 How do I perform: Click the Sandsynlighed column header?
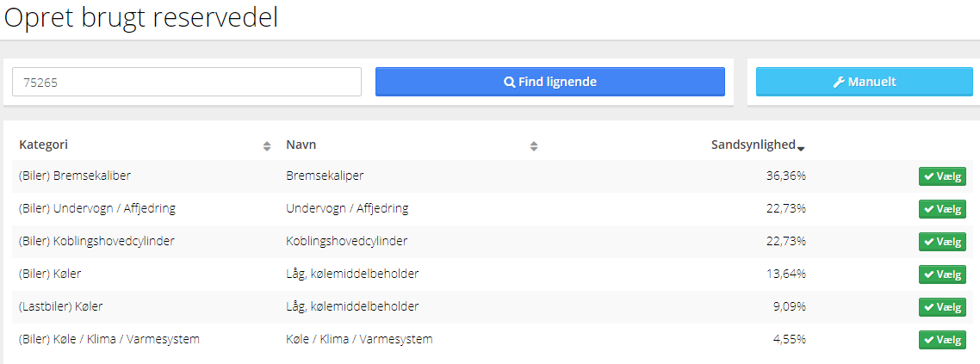click(753, 145)
